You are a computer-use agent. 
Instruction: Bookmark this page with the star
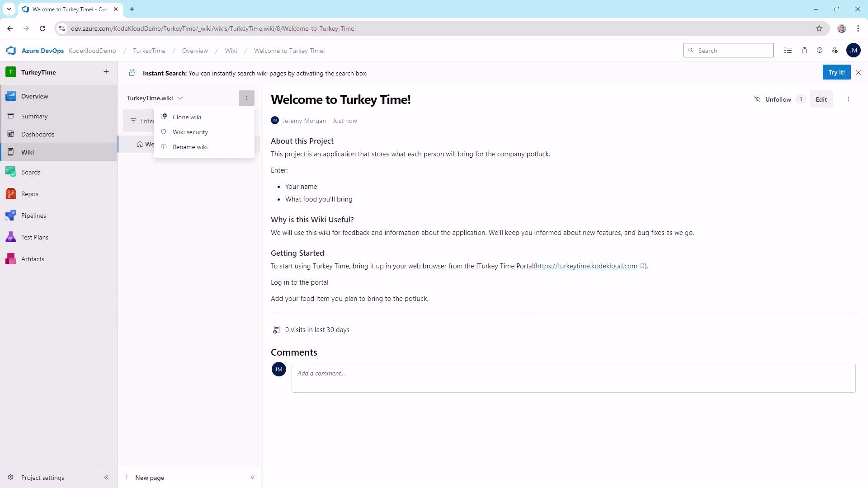click(x=819, y=28)
